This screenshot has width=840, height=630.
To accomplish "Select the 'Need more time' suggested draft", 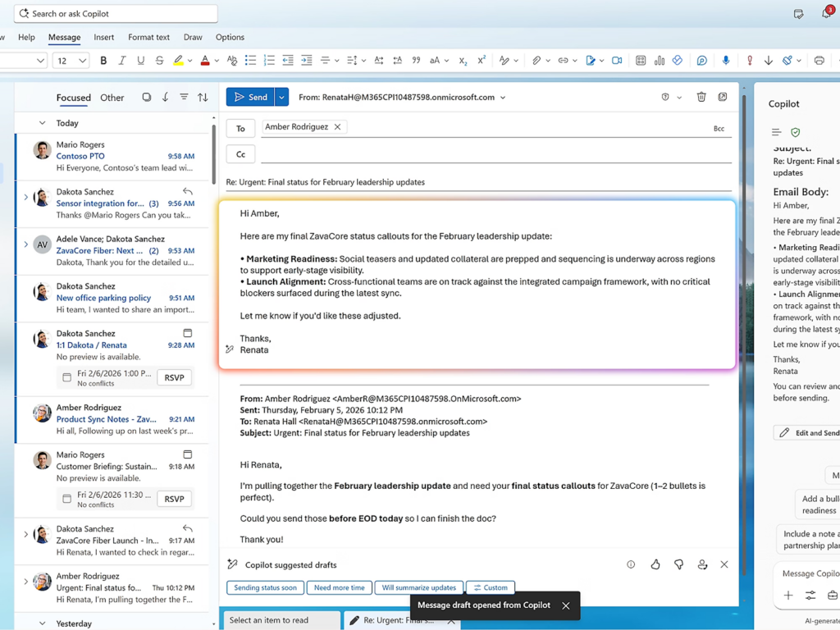I will [x=339, y=587].
